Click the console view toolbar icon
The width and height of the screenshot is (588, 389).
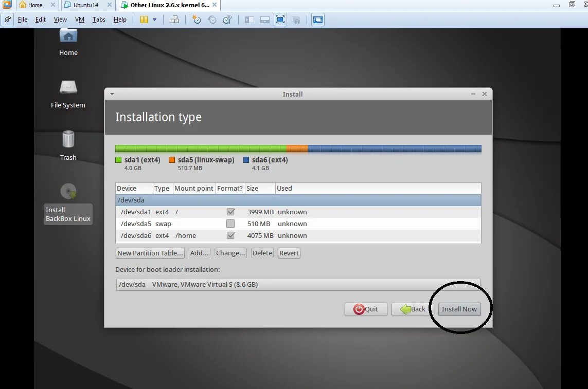pyautogui.click(x=317, y=20)
